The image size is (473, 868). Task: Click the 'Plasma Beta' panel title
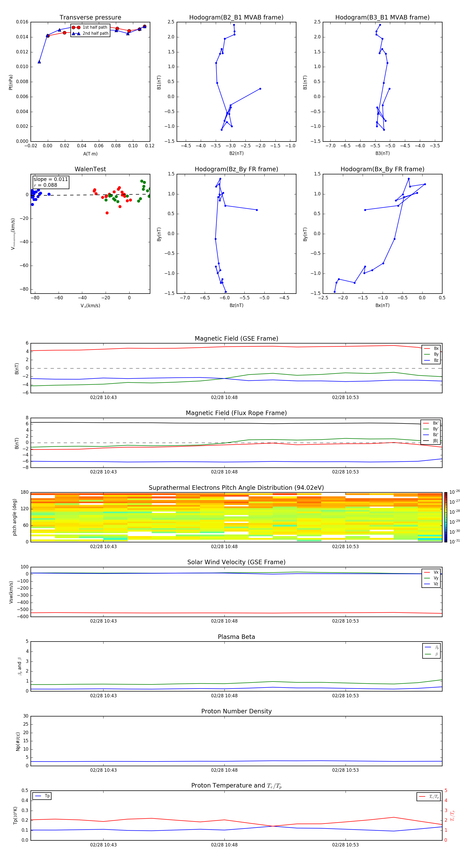coord(236,637)
